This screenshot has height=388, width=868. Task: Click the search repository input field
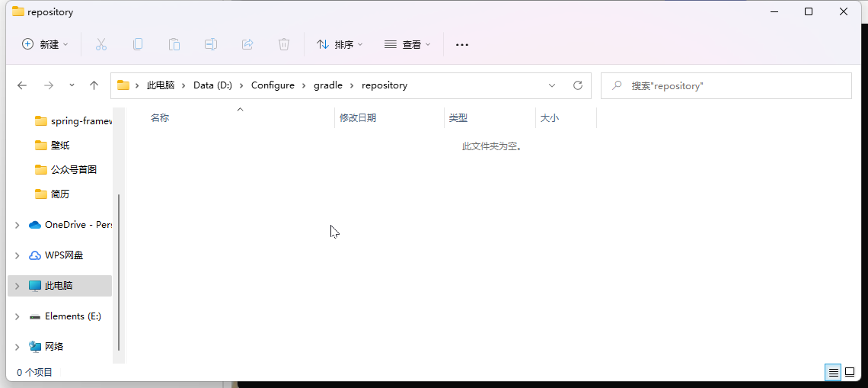coord(731,85)
